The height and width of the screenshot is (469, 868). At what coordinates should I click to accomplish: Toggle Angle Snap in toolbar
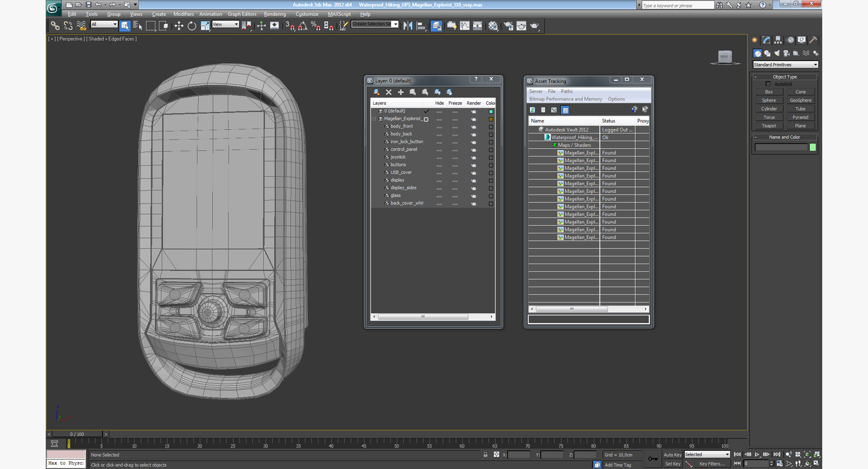point(303,26)
